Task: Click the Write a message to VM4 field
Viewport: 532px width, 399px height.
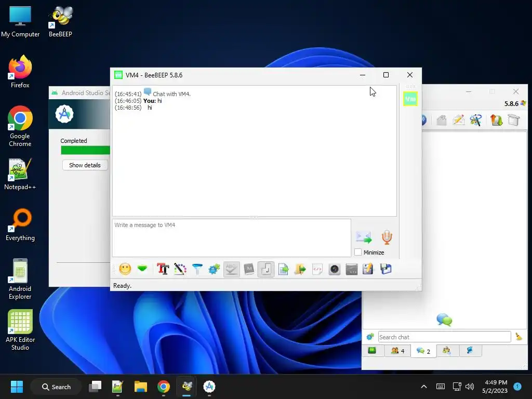Action: click(231, 238)
